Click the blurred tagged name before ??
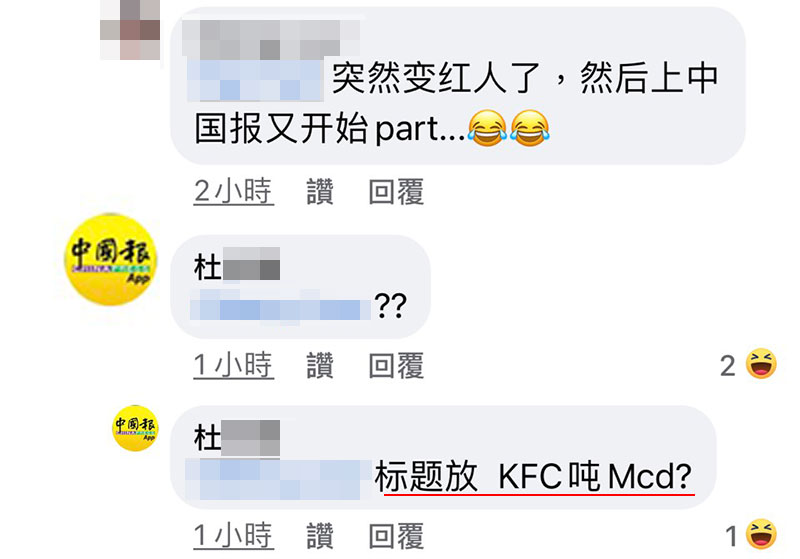 (280, 306)
